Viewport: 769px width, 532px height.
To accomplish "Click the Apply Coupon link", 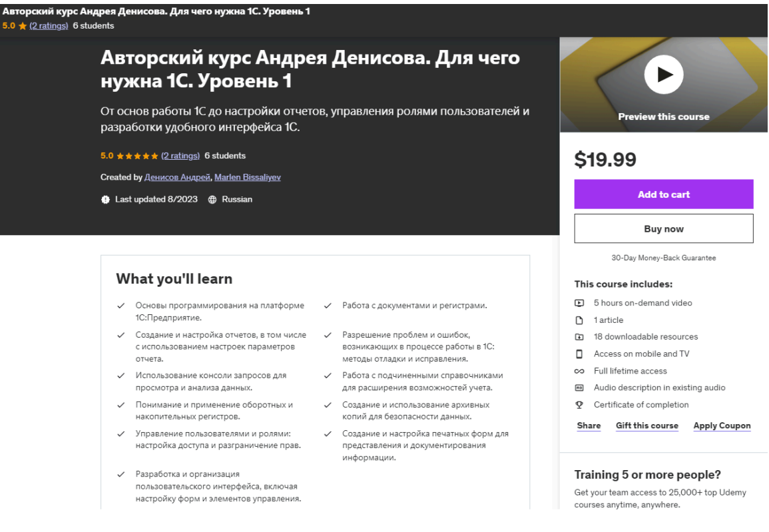I will 722,425.
